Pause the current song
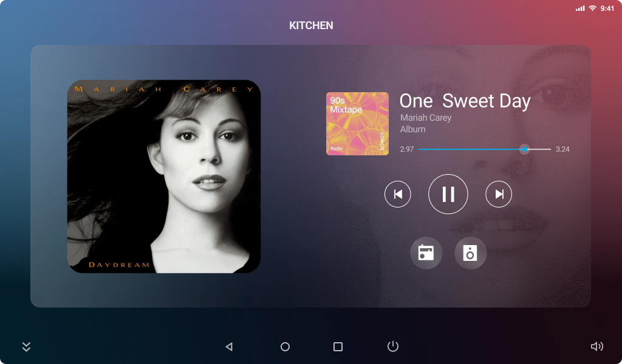 (448, 194)
